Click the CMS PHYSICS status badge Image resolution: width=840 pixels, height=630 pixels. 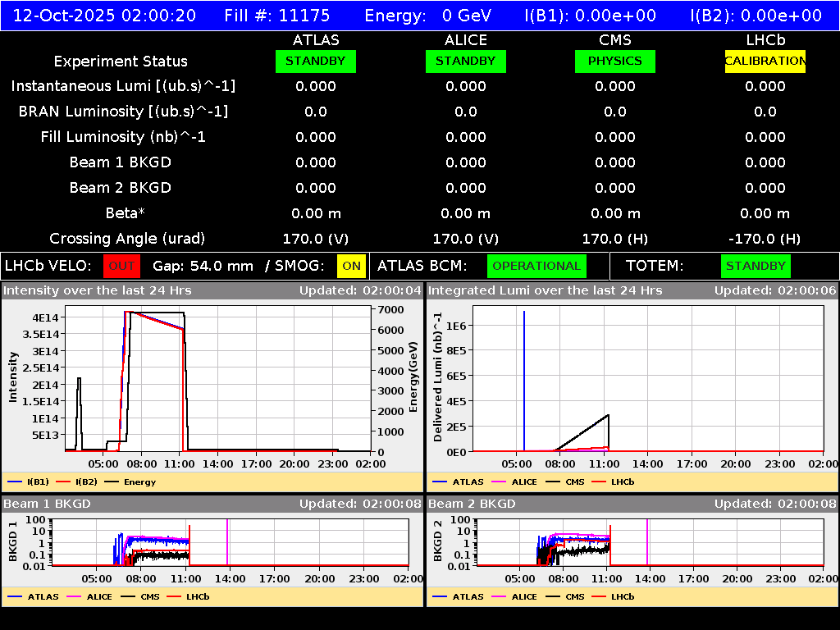(615, 61)
